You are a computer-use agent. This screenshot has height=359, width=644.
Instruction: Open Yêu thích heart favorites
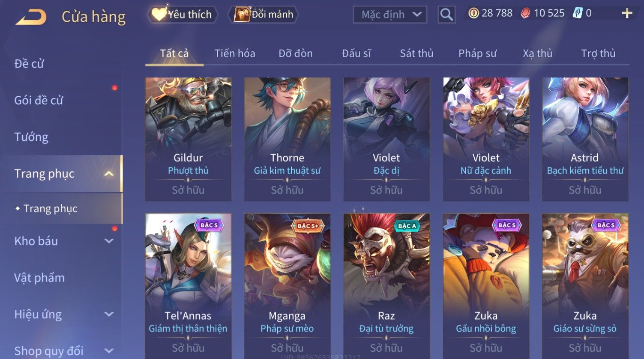pos(183,15)
